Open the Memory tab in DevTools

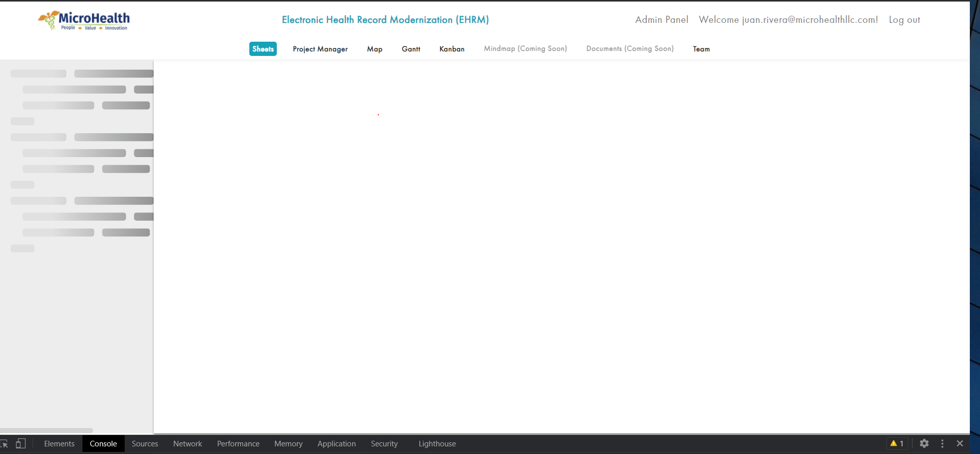click(x=289, y=444)
